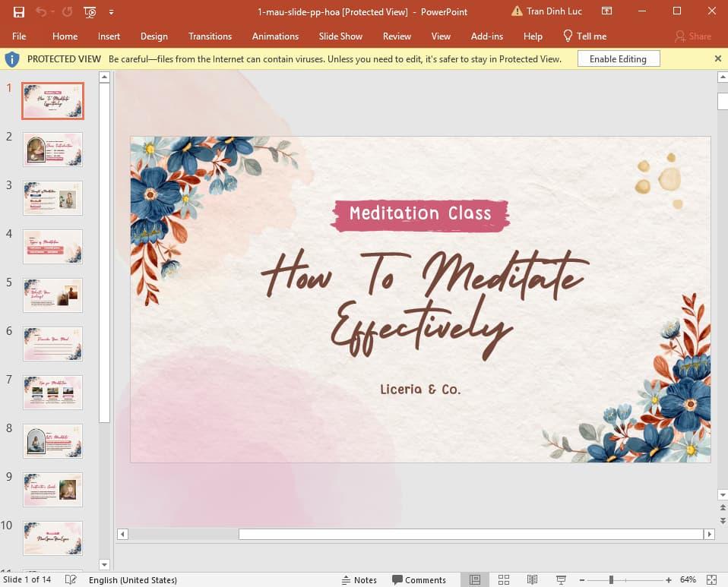Click the Fit slide to window icon
The image size is (728, 587).
[x=711, y=579]
